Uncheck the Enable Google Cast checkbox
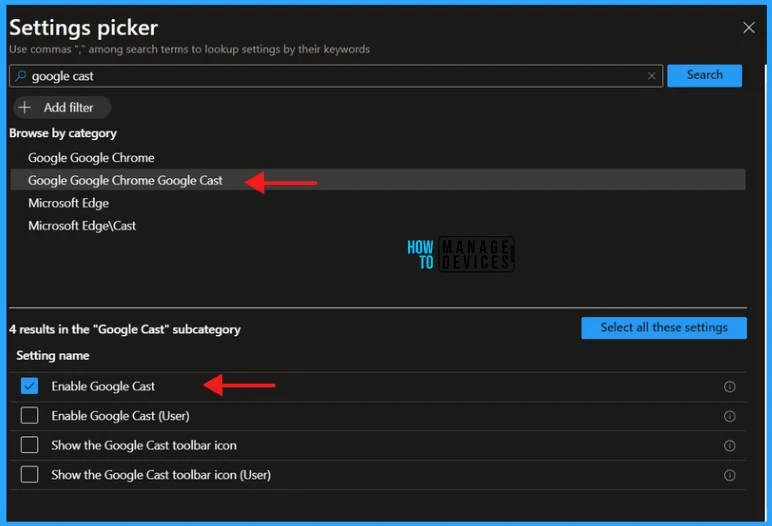772x526 pixels. 30,386
